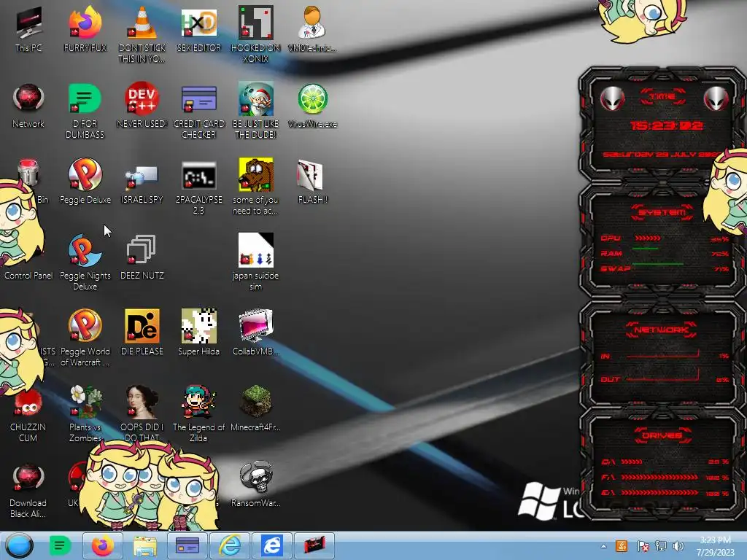Launch the Super Hilda shortcut
The width and height of the screenshot is (747, 560).
click(198, 332)
